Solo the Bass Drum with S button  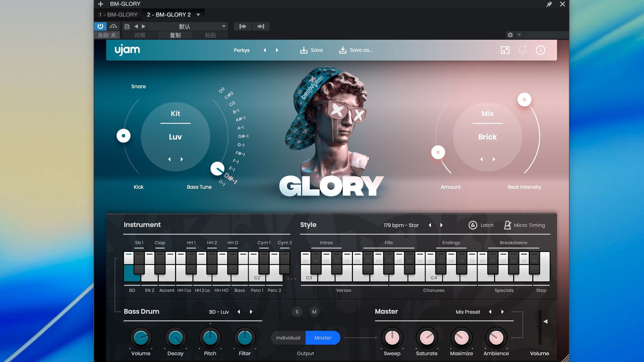297,312
